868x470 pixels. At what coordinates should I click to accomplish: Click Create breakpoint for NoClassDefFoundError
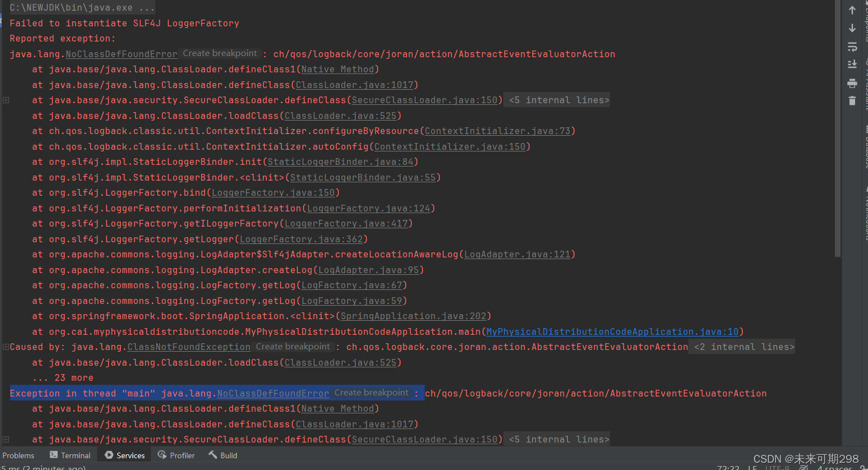[220, 53]
